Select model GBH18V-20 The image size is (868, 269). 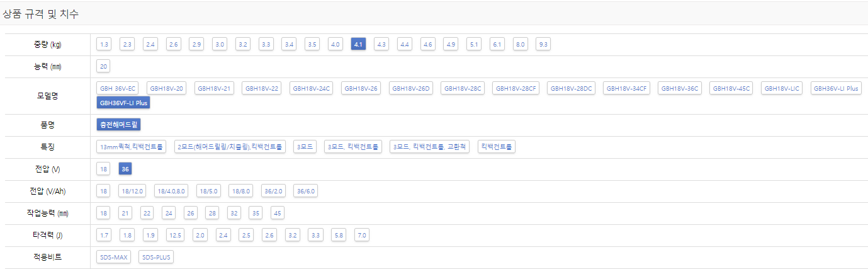[167, 88]
